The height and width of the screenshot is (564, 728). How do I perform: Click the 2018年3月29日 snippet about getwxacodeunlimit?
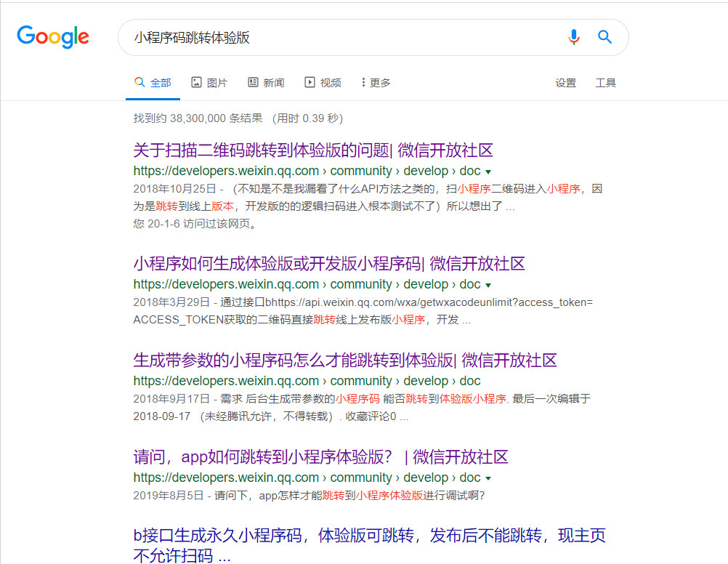pyautogui.click(x=363, y=311)
